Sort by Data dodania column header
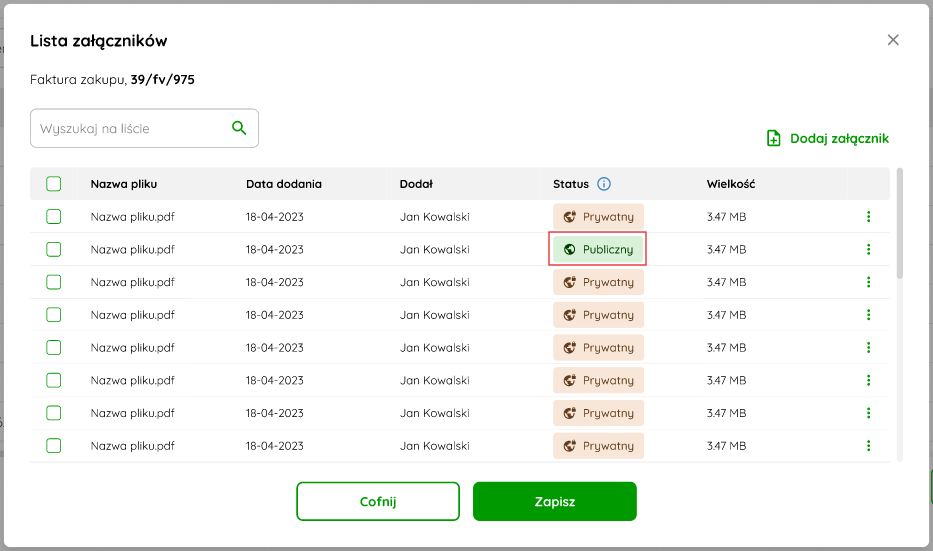 pos(284,184)
